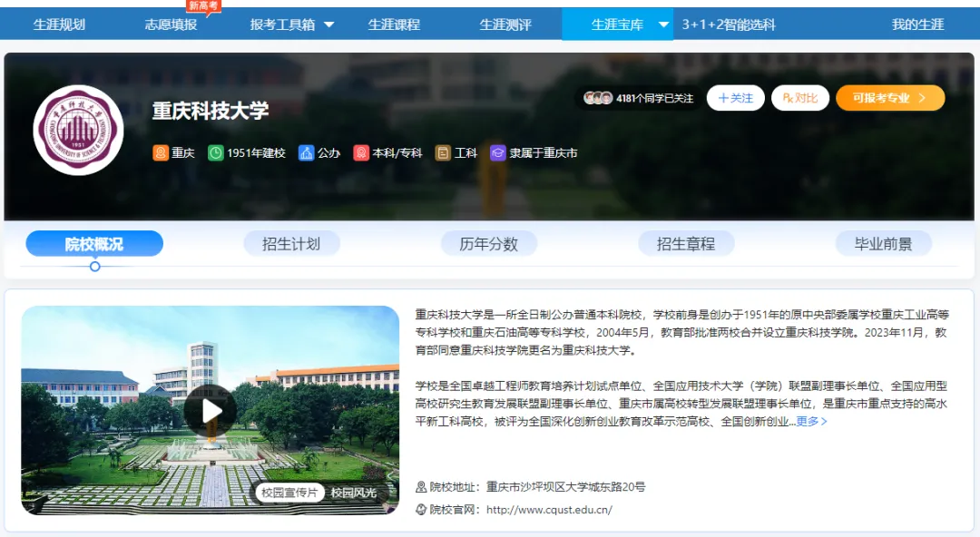
Task: Click the tab indicator dot under 院校概况
Action: click(94, 266)
